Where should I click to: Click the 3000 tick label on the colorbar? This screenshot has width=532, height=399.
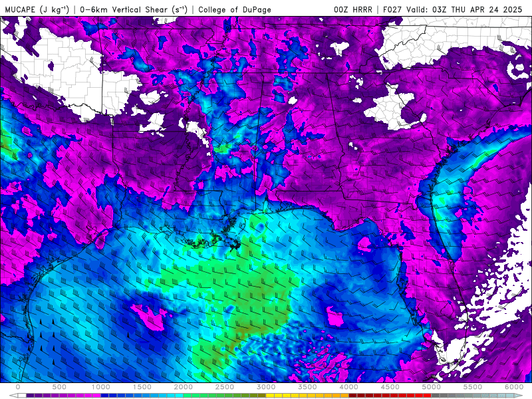(266, 387)
